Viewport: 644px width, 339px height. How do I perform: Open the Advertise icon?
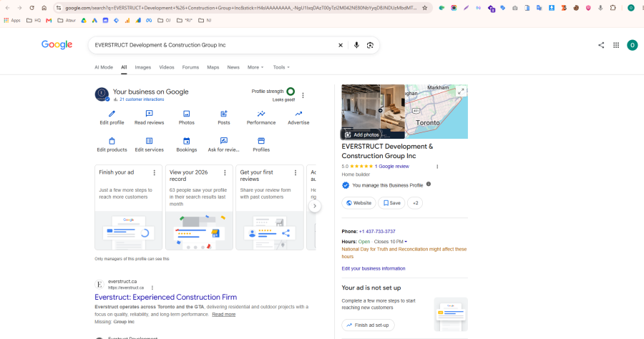(x=298, y=114)
